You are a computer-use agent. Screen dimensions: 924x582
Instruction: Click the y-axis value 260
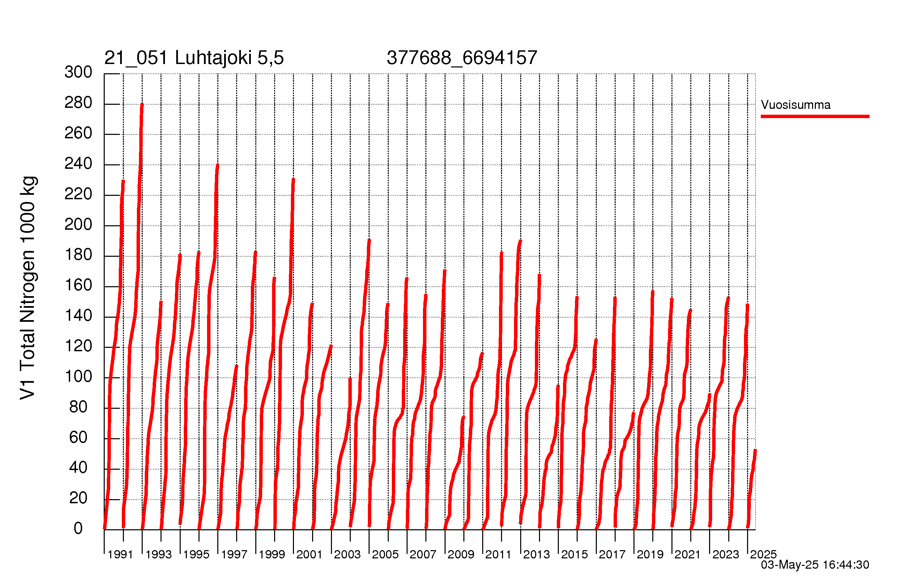pyautogui.click(x=78, y=133)
